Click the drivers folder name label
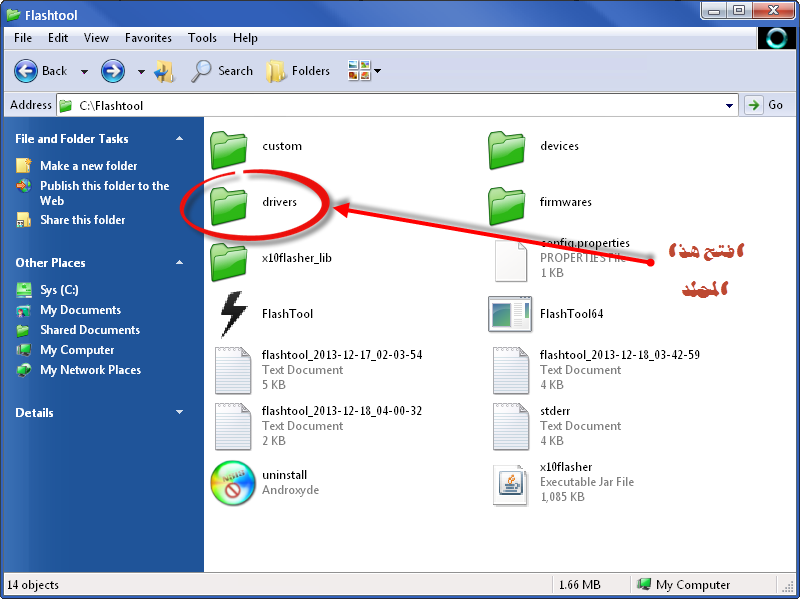Image resolution: width=800 pixels, height=599 pixels. pos(279,202)
